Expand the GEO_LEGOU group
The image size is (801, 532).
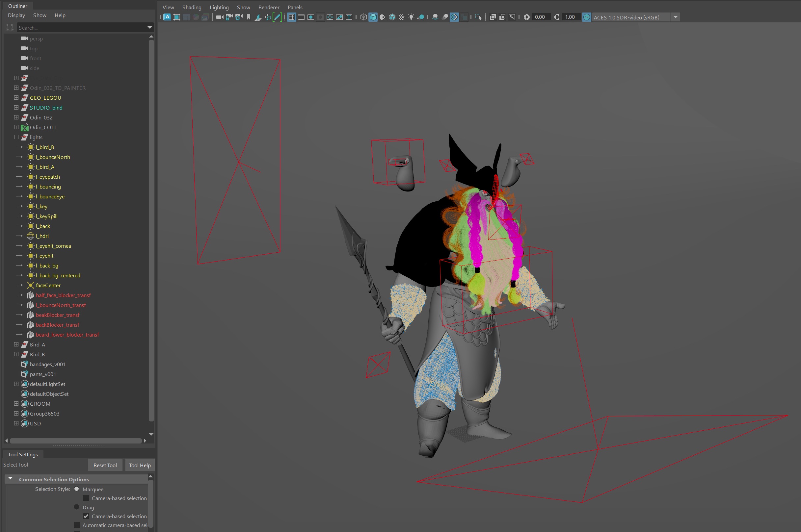pos(16,97)
